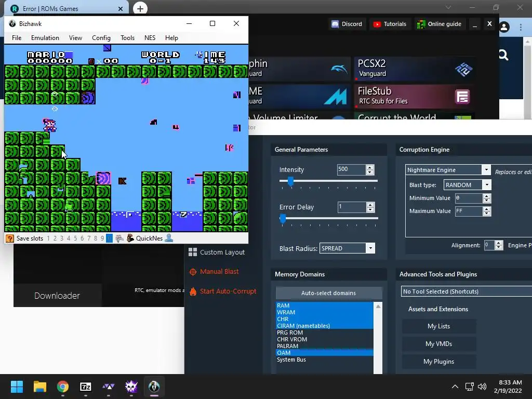Open the Tools menu

pyautogui.click(x=128, y=37)
